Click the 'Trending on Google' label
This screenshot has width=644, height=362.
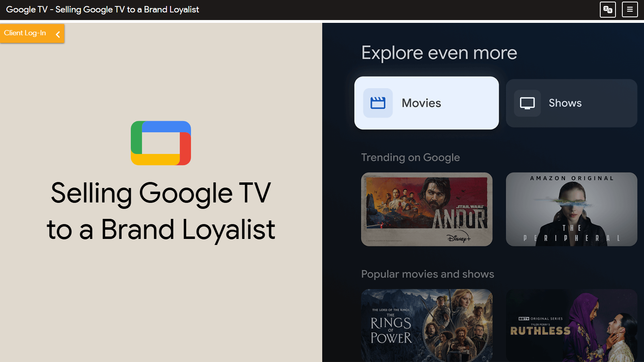click(410, 158)
